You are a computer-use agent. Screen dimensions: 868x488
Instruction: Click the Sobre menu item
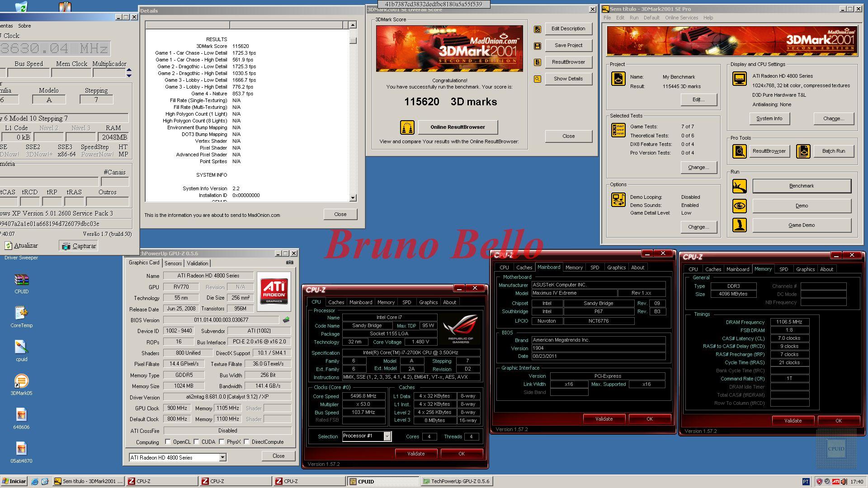click(x=24, y=26)
